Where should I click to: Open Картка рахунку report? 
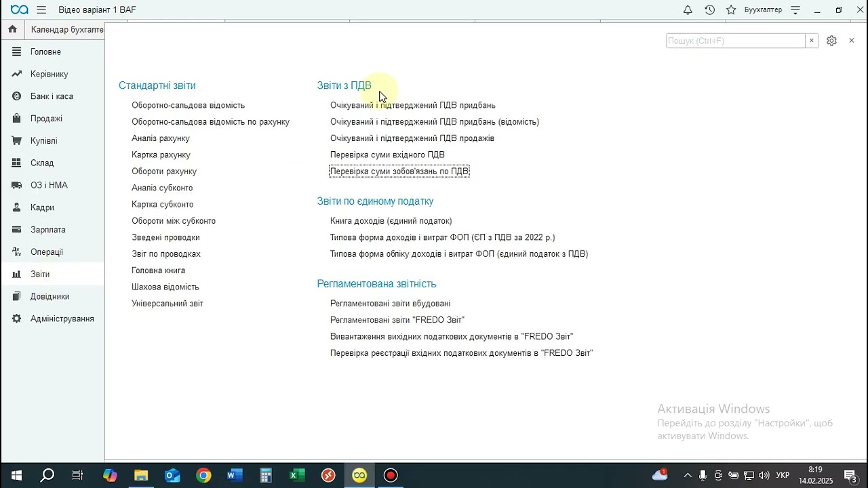pos(161,155)
